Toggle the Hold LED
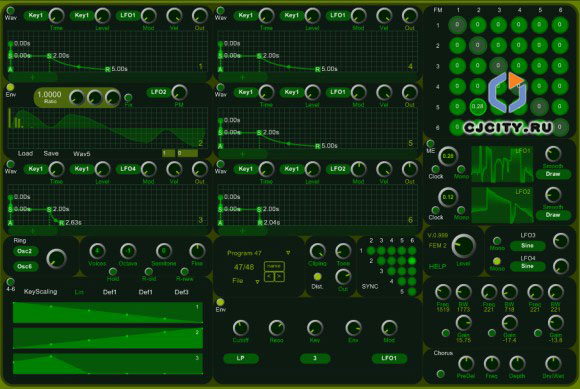580x389 pixels. click(x=113, y=272)
